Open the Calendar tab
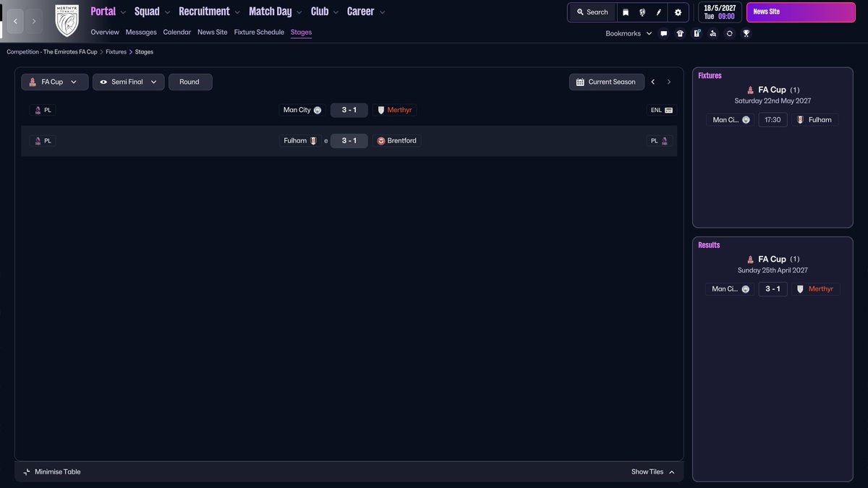 pos(177,33)
